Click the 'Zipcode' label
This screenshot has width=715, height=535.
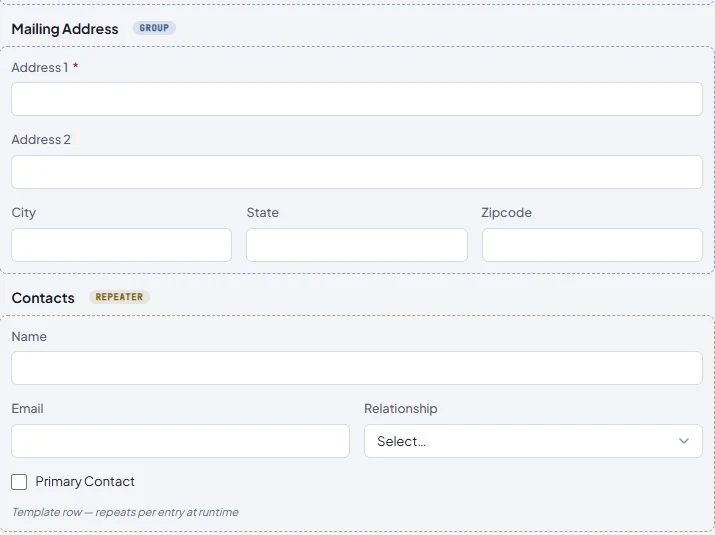[507, 213]
